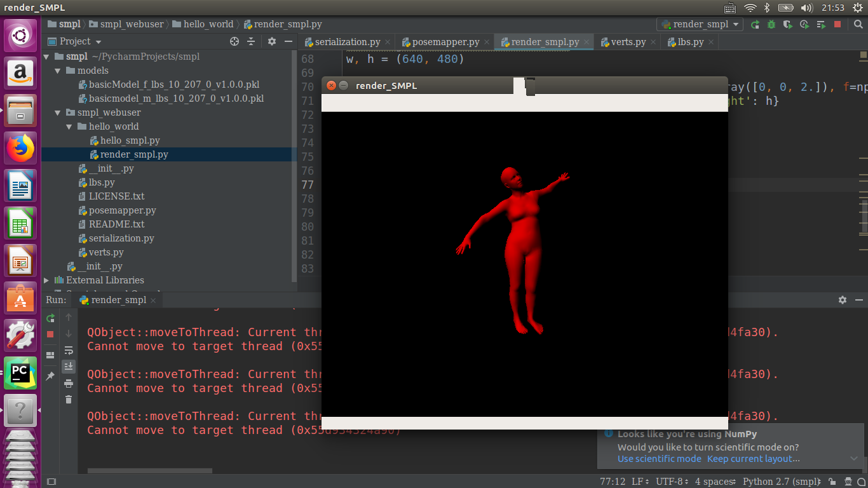Open the volume indicator in system tray
Image resolution: width=868 pixels, height=488 pixels.
(x=808, y=8)
